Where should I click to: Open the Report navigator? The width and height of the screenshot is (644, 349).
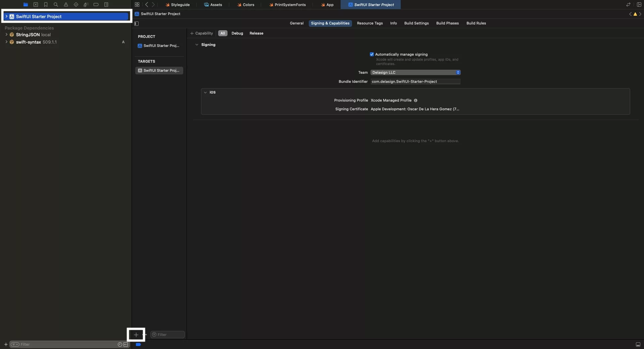click(x=106, y=5)
